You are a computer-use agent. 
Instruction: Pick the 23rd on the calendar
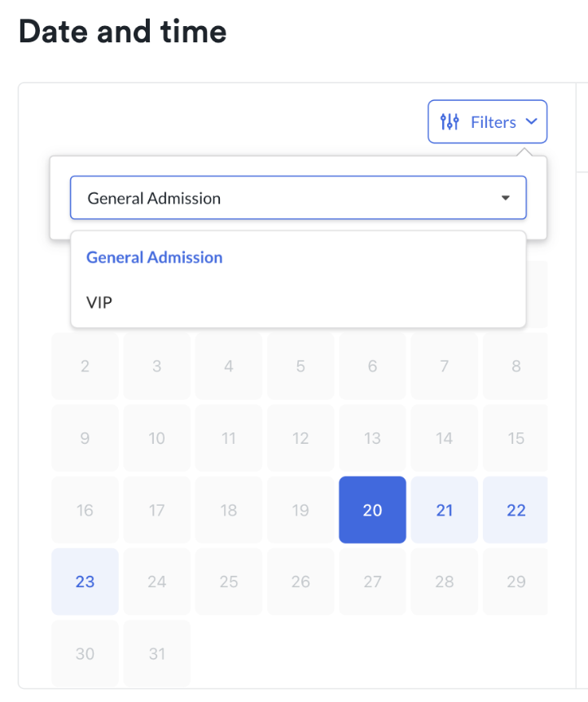coord(85,581)
